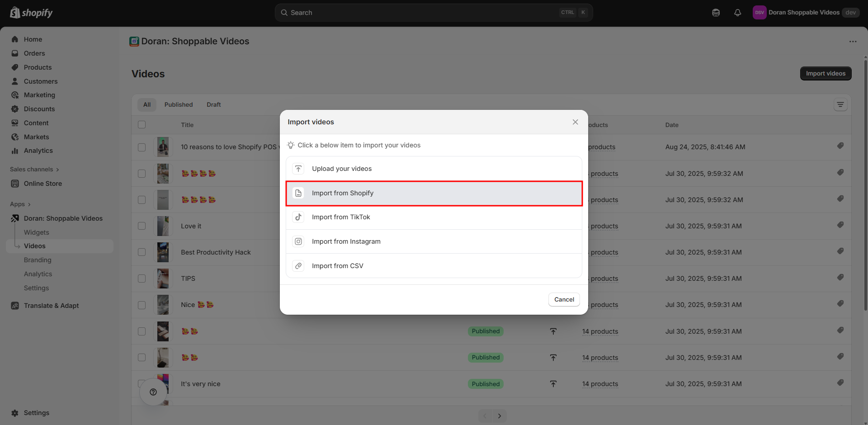This screenshot has height=425, width=868.
Task: Check the 'TIPS' row checkbox
Action: [x=142, y=279]
